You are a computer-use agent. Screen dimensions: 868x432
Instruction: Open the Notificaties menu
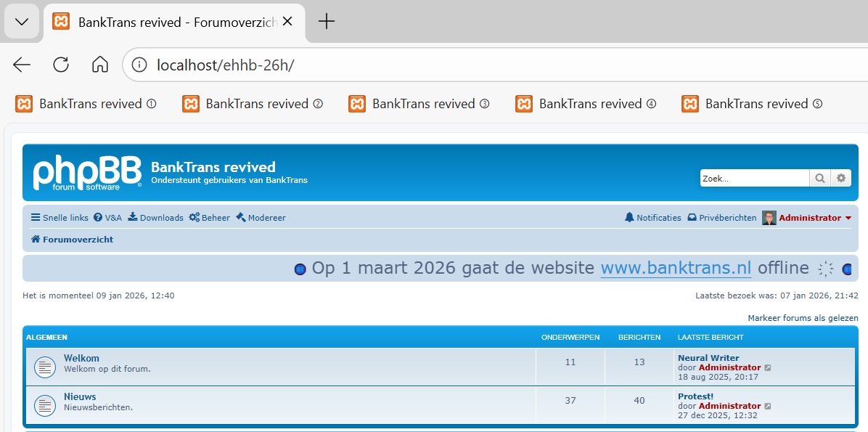click(x=653, y=218)
